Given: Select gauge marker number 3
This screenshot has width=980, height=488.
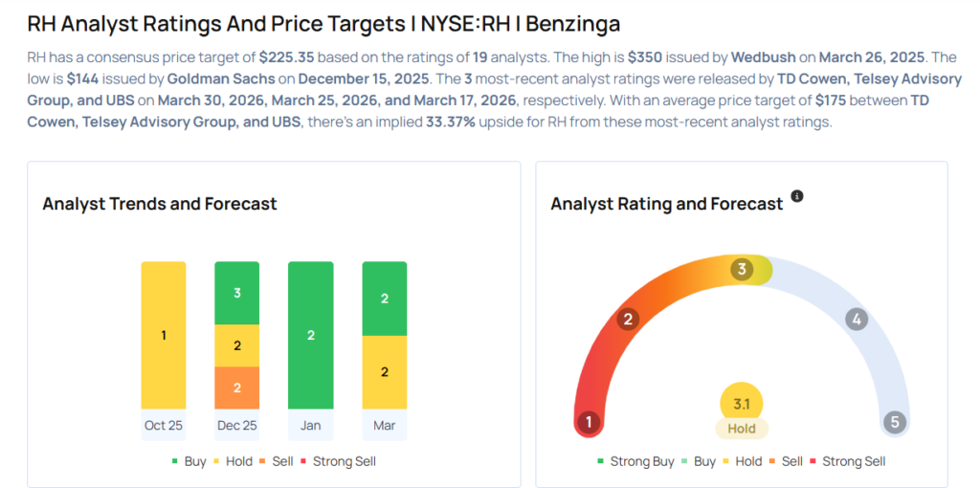Looking at the screenshot, I should [x=741, y=270].
